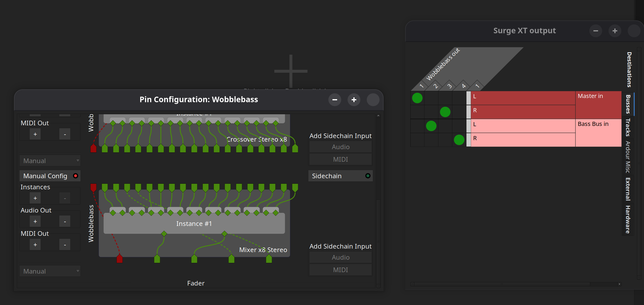
Task: Add an instance with the Instances plus button
Action: [x=35, y=198]
